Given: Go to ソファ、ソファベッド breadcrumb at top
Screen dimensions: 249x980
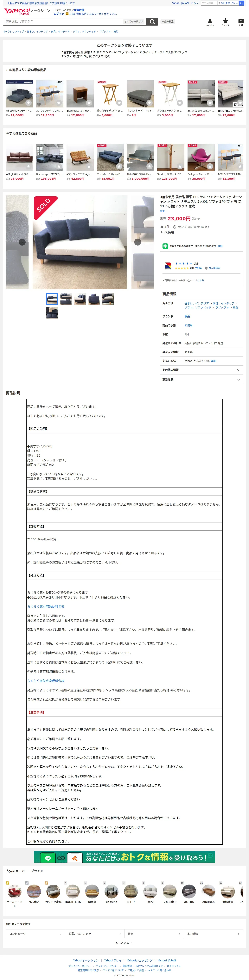Looking at the screenshot, I should (x=85, y=32).
